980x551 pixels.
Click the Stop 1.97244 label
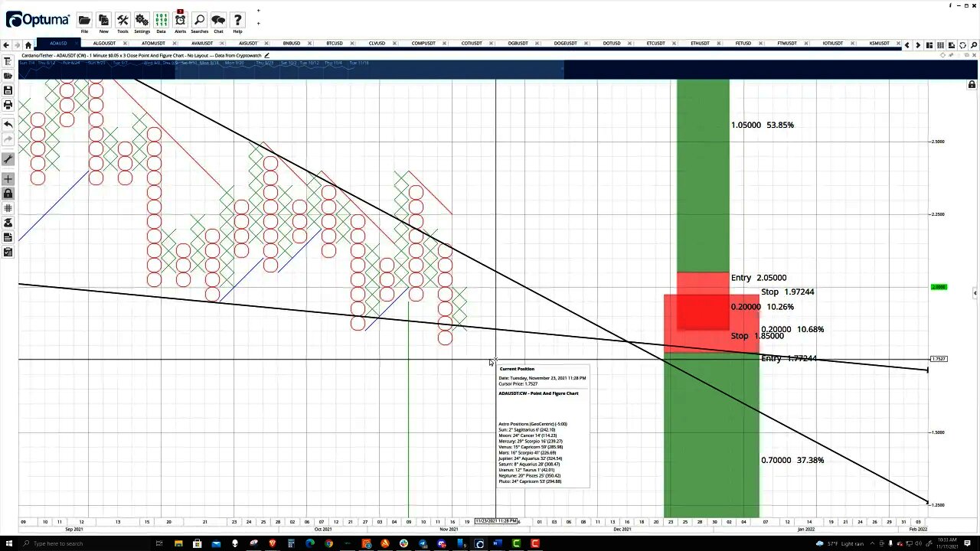(x=787, y=292)
